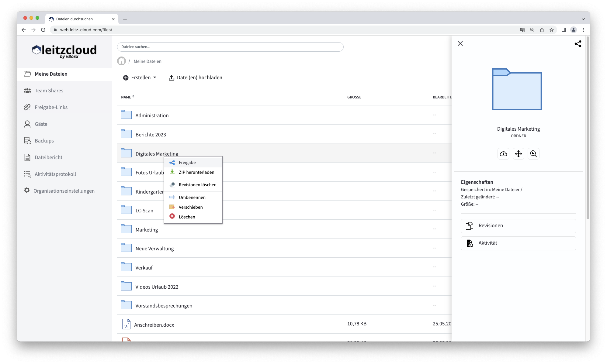Select Umbenennen in the context menu
This screenshot has height=364, width=607.
pos(192,197)
